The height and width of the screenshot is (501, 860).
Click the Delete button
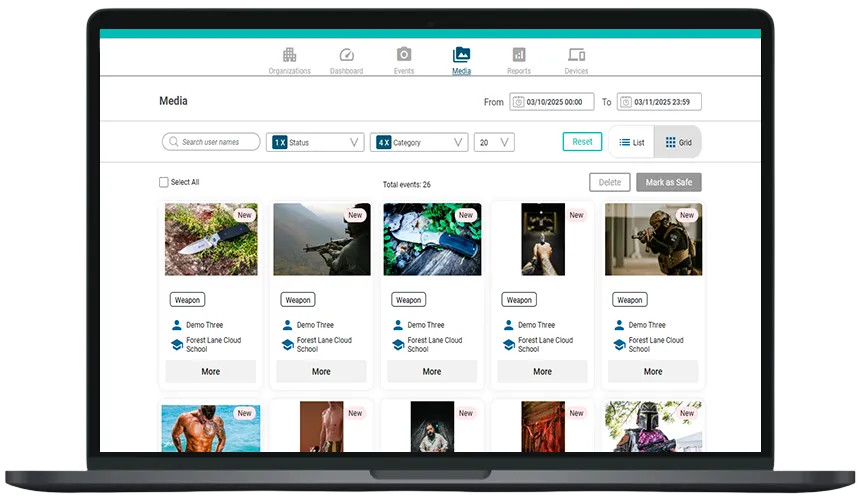(x=610, y=182)
